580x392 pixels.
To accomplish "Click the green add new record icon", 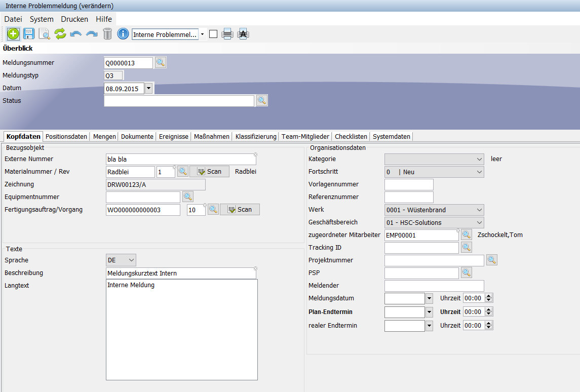I will [x=13, y=34].
